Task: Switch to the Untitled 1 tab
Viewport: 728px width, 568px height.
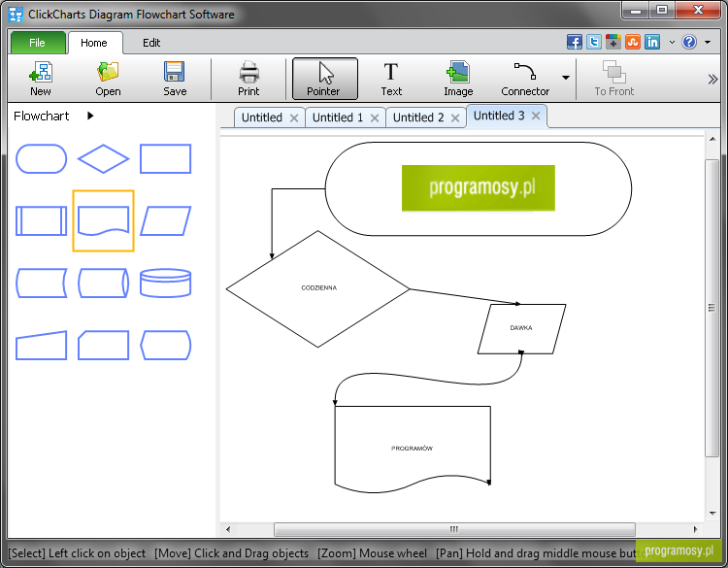Action: [x=338, y=117]
